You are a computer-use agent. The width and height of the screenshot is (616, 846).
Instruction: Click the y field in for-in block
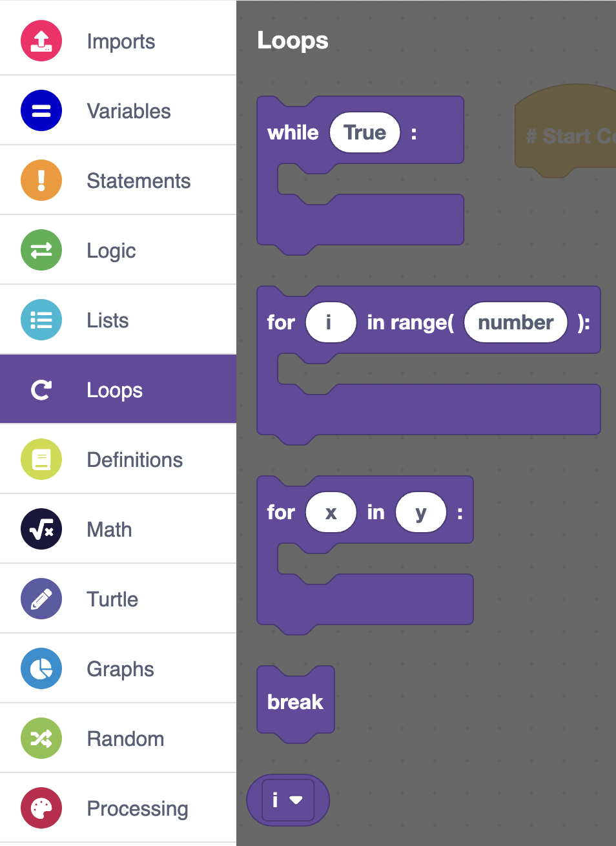(421, 513)
